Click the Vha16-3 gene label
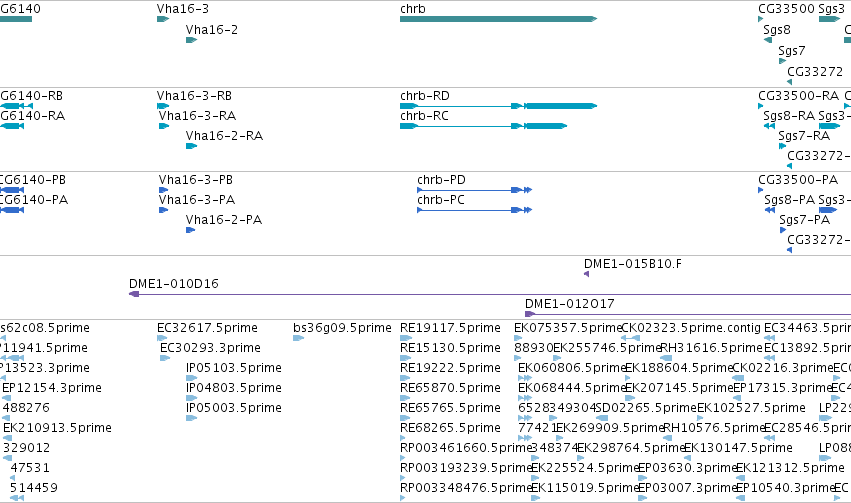Image resolution: width=851 pixels, height=503 pixels. click(x=182, y=9)
